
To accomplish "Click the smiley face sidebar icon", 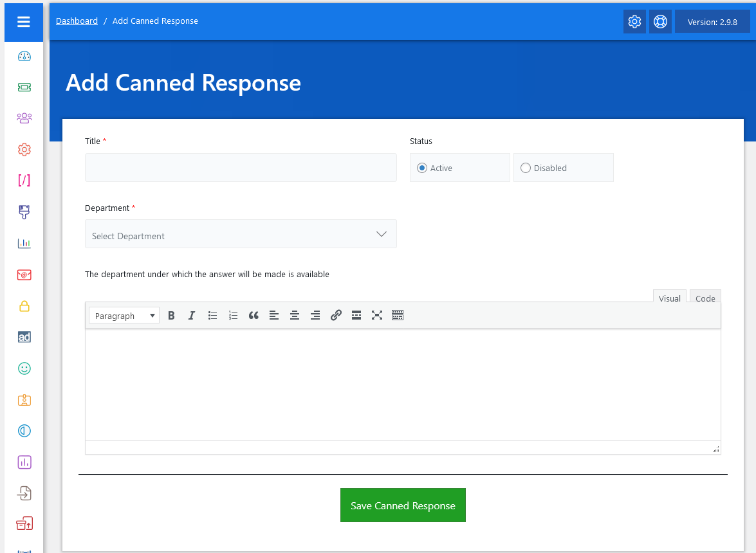I will (24, 368).
